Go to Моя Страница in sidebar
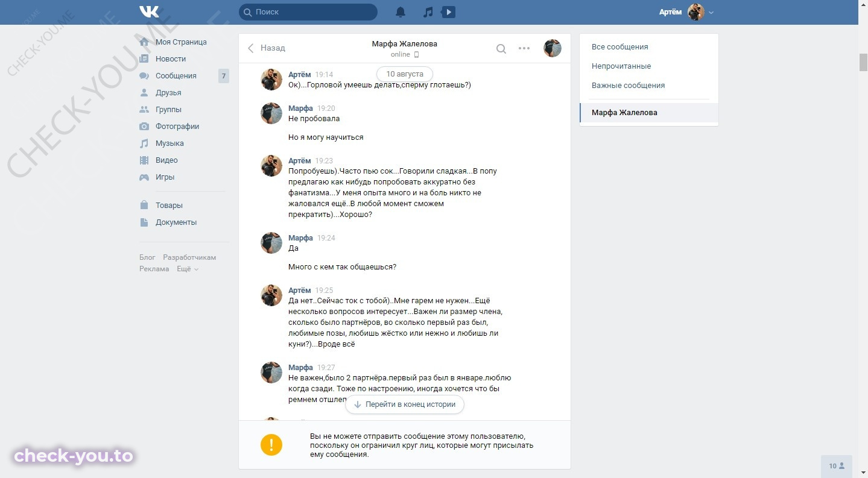 point(181,42)
